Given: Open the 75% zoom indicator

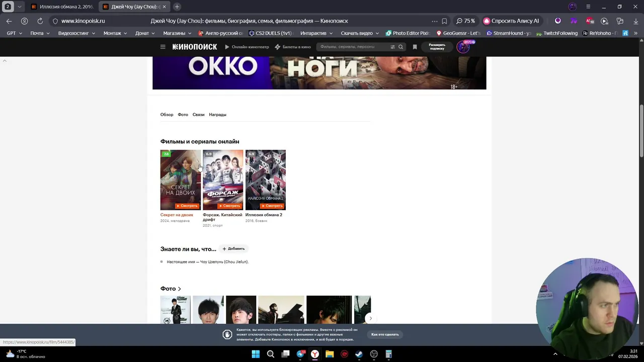Looking at the screenshot, I should click(x=465, y=21).
